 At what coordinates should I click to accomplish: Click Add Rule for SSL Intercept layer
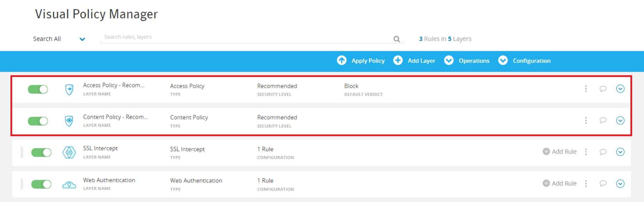click(x=560, y=151)
